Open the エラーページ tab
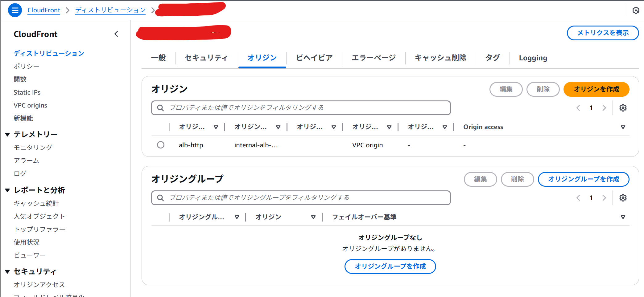 (374, 58)
